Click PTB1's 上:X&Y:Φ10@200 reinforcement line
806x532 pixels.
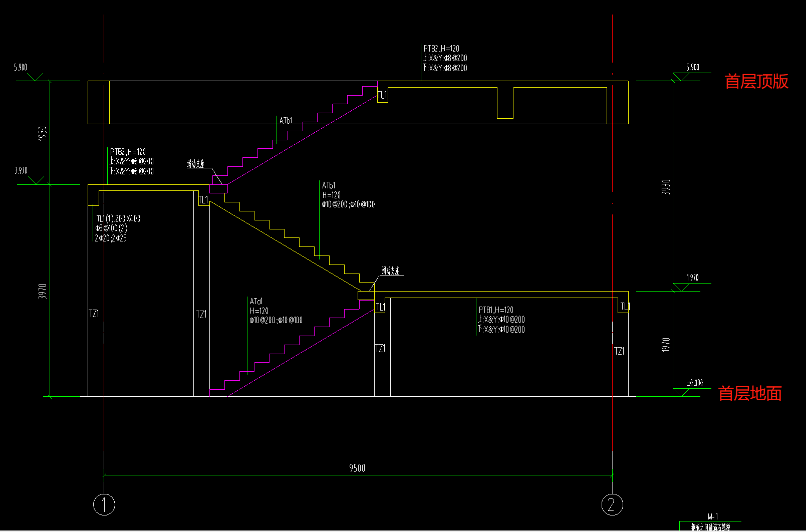tap(501, 320)
